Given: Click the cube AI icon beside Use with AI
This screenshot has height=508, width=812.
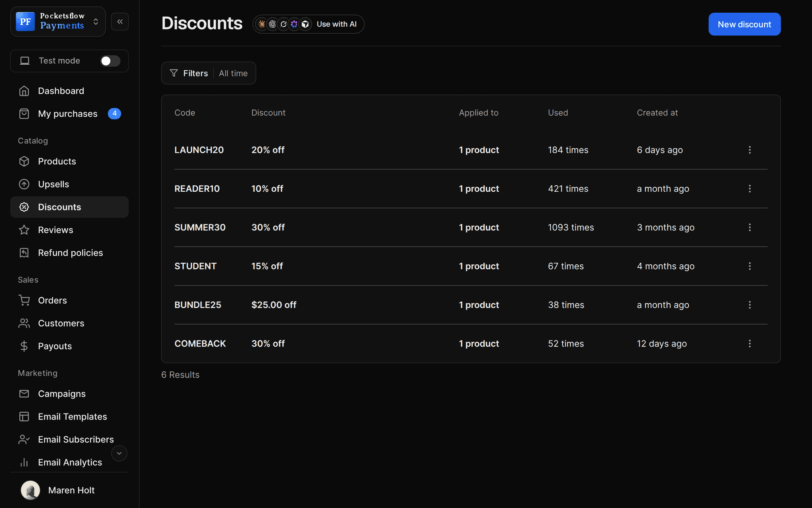Looking at the screenshot, I should (x=305, y=24).
